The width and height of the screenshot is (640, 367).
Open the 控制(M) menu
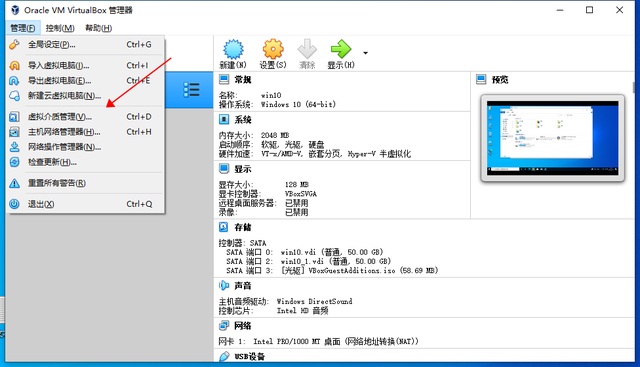tap(60, 28)
